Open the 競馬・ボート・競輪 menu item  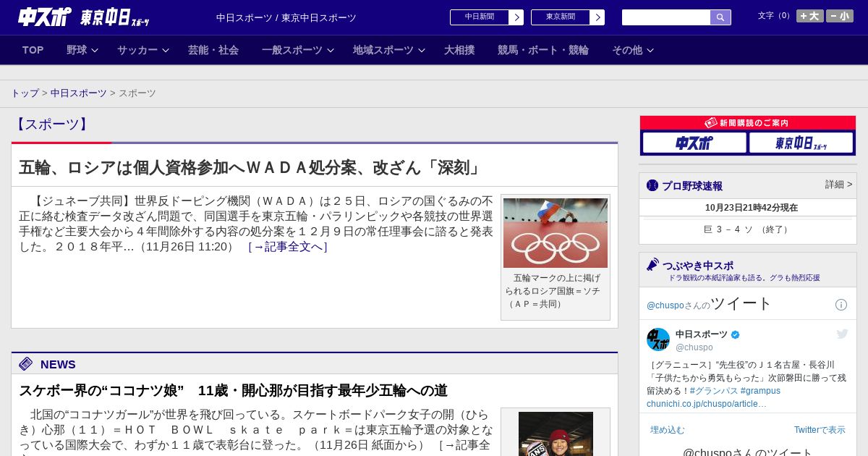pyautogui.click(x=543, y=50)
